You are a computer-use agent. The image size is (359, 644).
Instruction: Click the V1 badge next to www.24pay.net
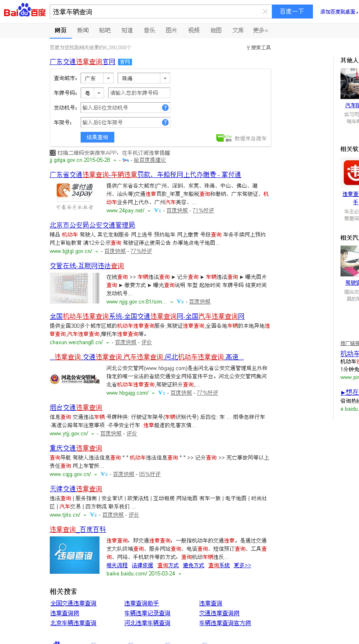(x=157, y=210)
